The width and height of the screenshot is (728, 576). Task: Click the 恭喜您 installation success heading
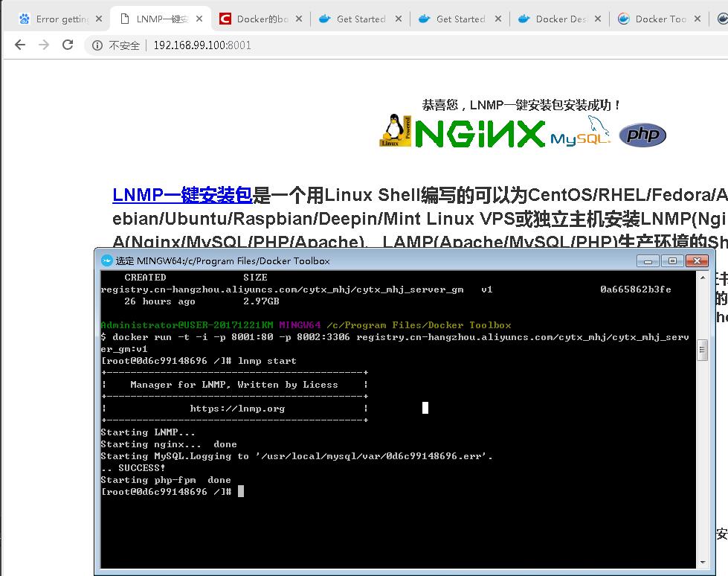click(521, 105)
